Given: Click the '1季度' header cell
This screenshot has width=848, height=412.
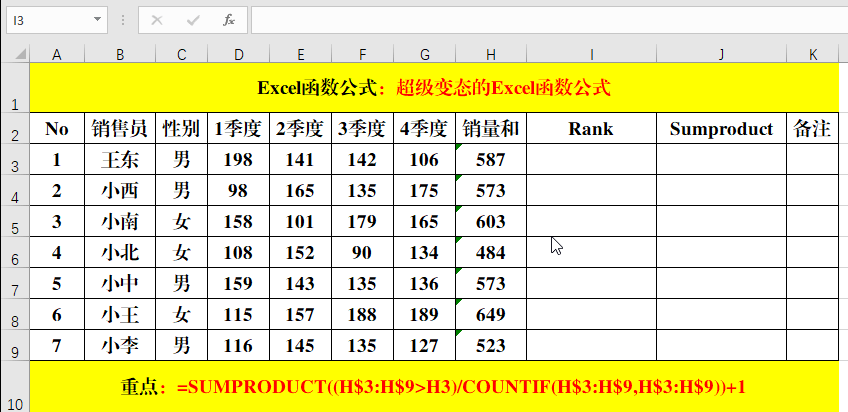Looking at the screenshot, I should point(238,128).
